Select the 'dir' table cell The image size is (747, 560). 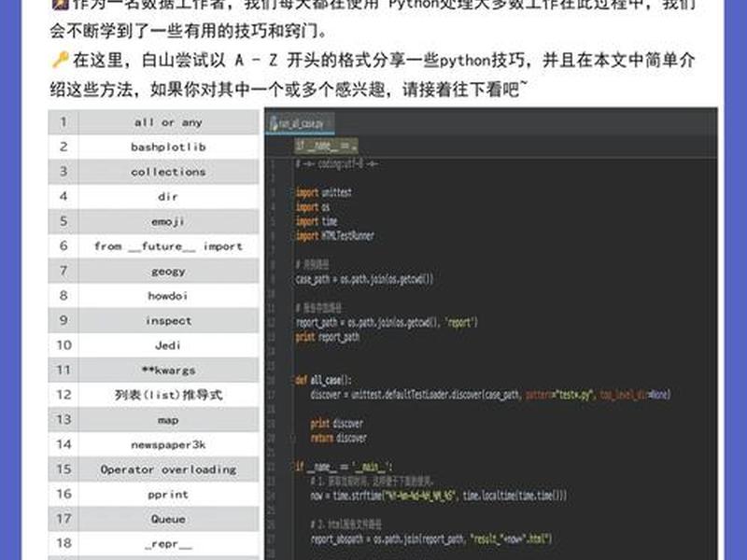[169, 197]
